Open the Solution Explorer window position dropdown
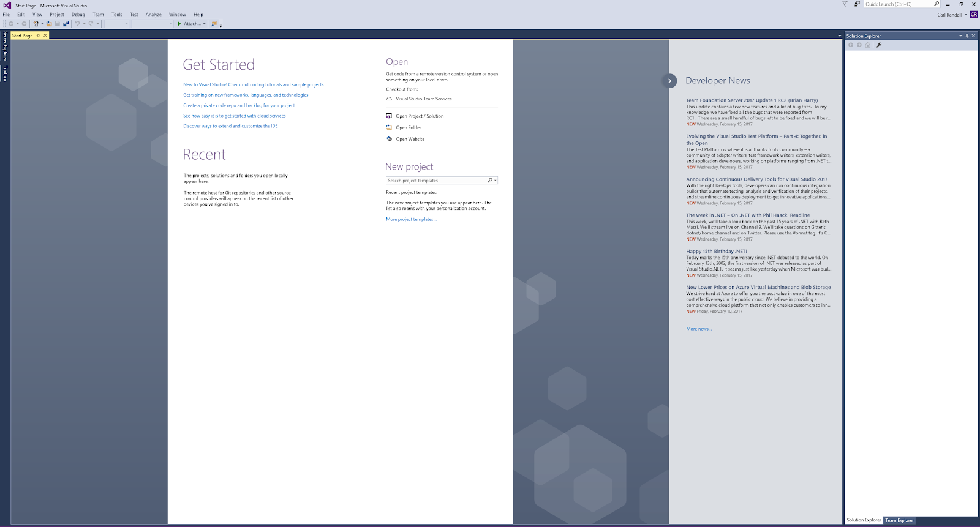 [960, 36]
